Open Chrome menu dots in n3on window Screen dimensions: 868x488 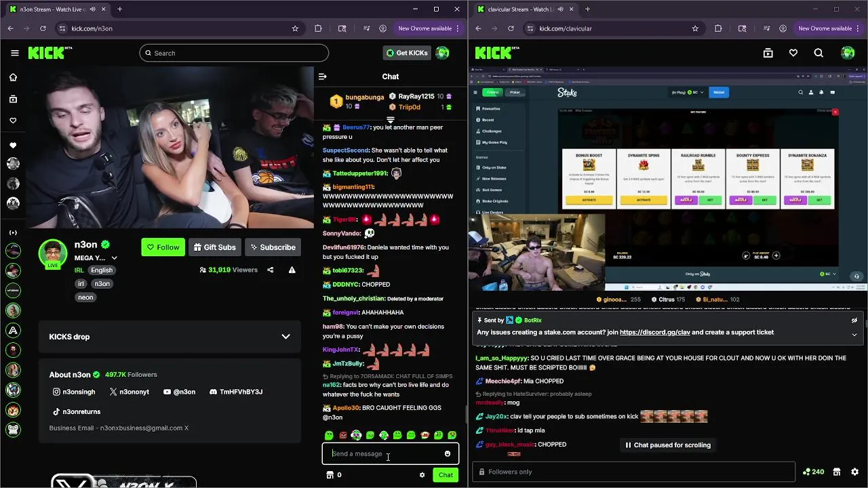[x=458, y=28]
